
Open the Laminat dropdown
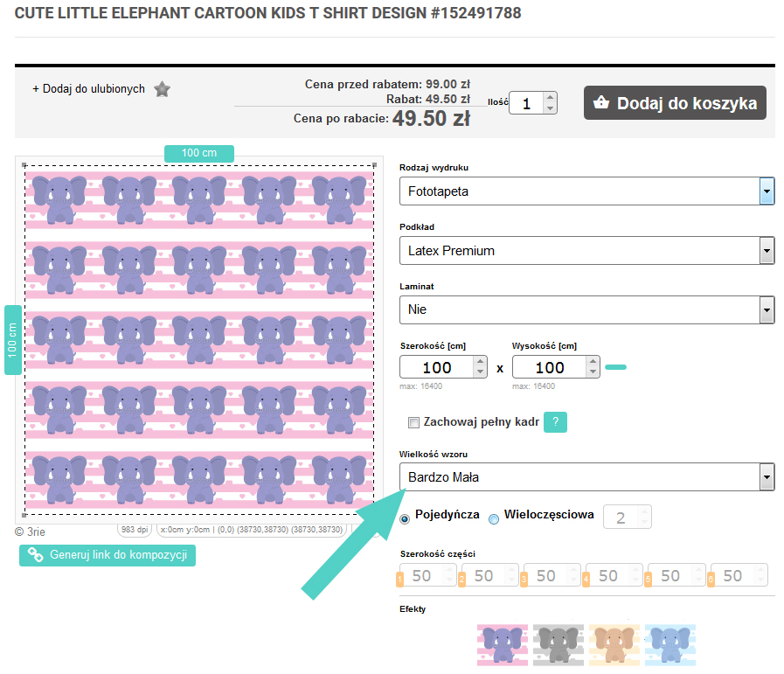tap(767, 309)
